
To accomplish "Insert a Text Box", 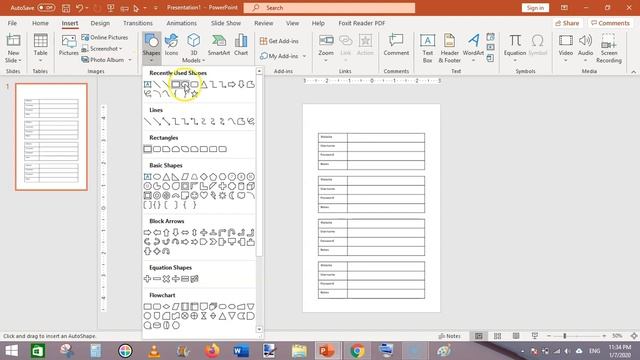I will 427,48.
